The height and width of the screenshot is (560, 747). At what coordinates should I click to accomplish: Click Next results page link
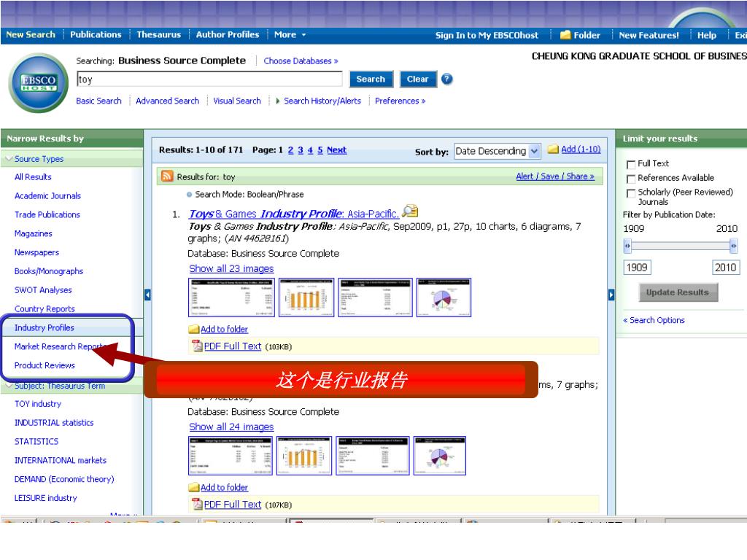tap(336, 150)
